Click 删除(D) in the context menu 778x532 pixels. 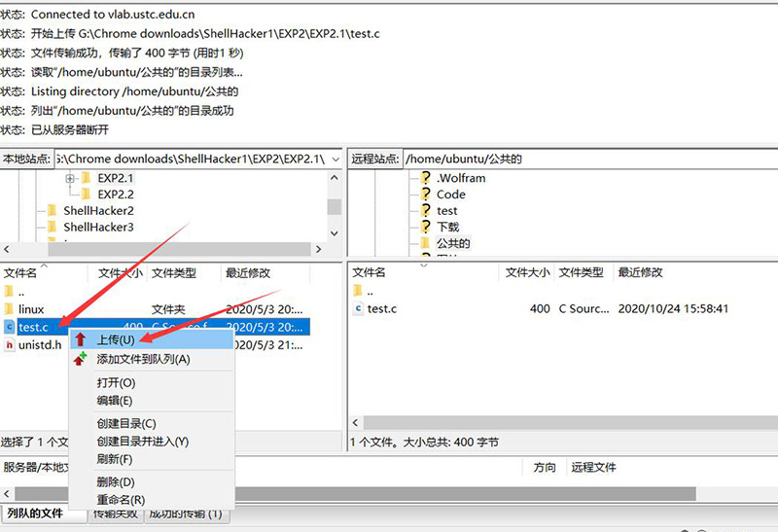click(x=152, y=481)
